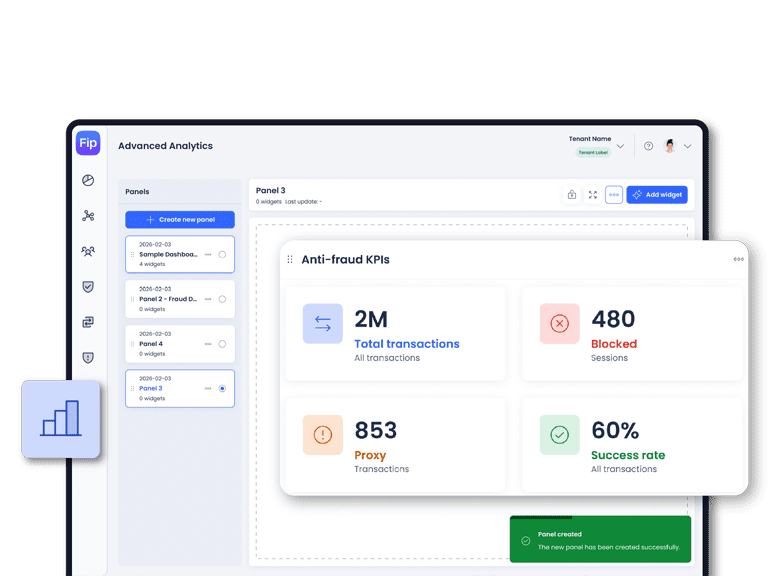Click the Panels sidebar header

pyautogui.click(x=137, y=192)
